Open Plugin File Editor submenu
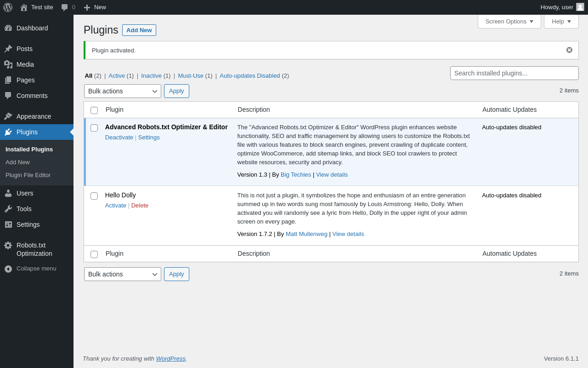 (28, 175)
